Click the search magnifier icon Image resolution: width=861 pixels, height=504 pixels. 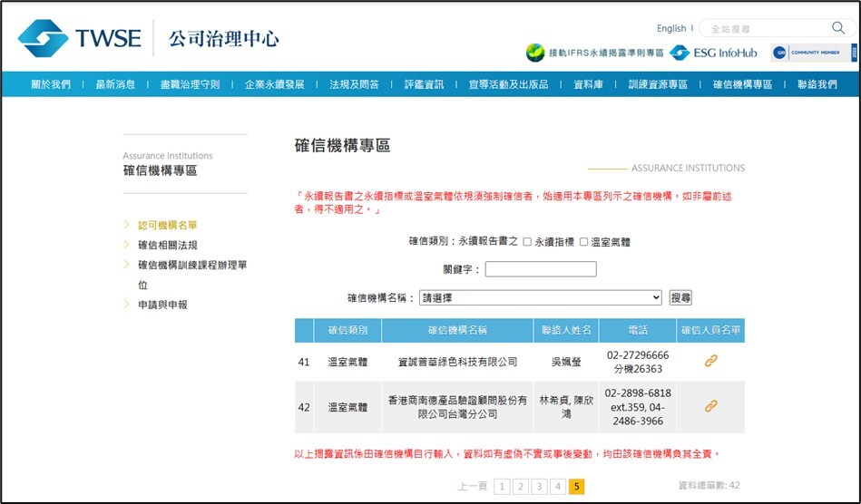click(837, 28)
